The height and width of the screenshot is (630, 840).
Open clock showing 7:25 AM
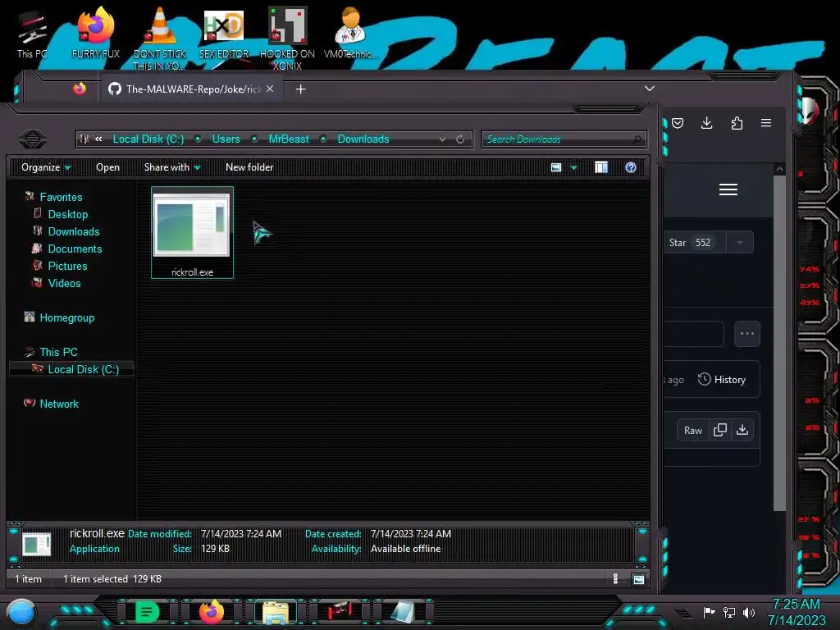pos(796,612)
